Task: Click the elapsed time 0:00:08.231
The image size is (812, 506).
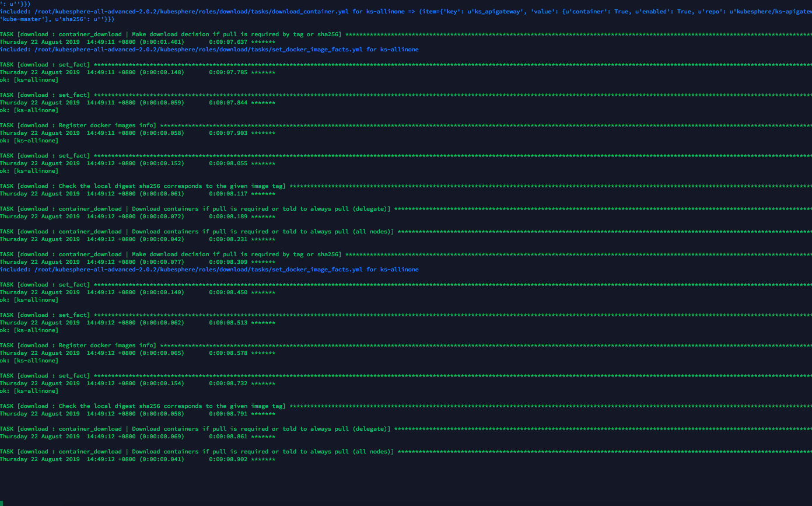Action: click(228, 239)
